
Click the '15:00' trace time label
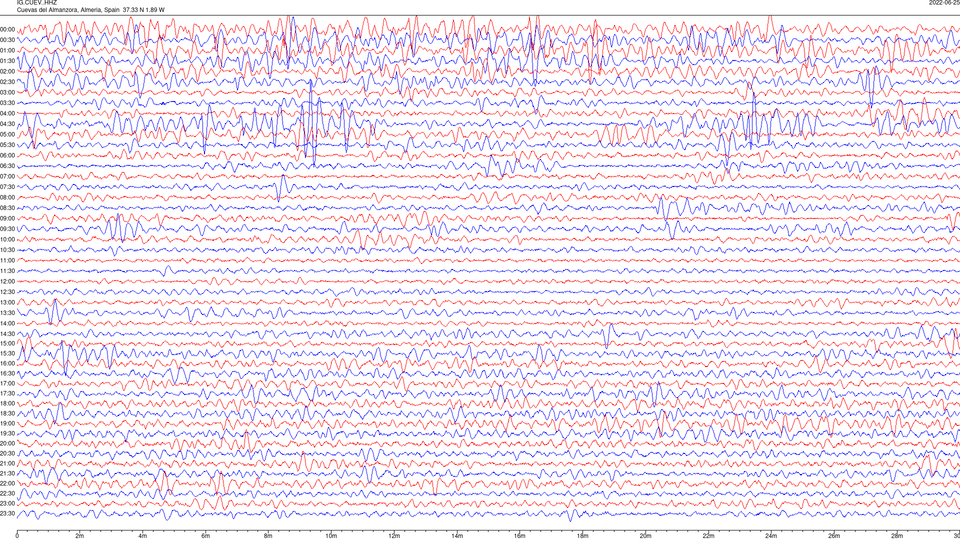[x=7, y=343]
